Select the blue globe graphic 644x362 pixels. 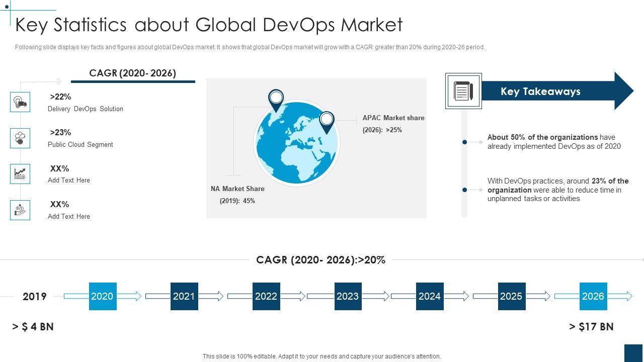[x=296, y=143]
